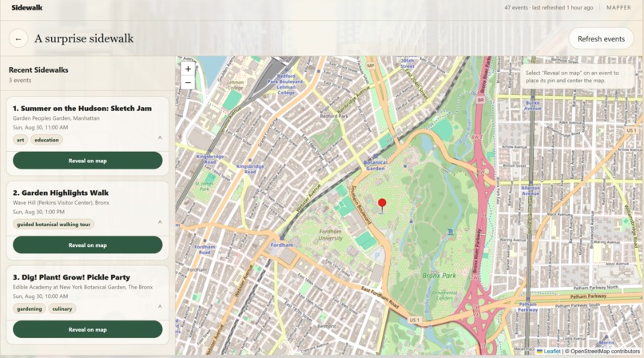
Task: Click the Bronx Park map label
Action: pyautogui.click(x=439, y=276)
